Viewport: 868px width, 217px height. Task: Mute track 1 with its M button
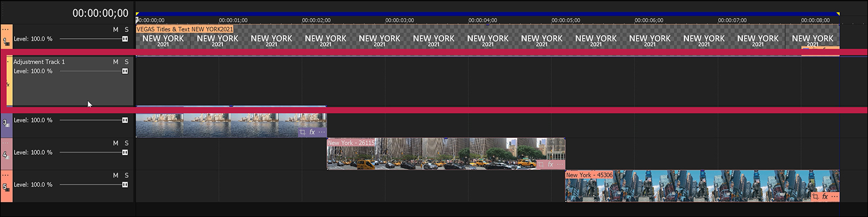point(116,30)
